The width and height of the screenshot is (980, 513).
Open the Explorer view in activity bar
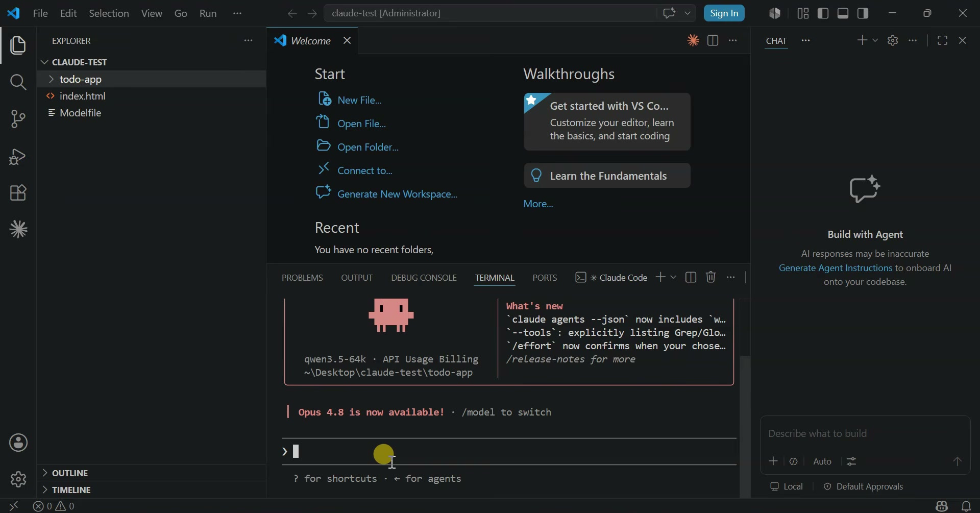(x=18, y=46)
